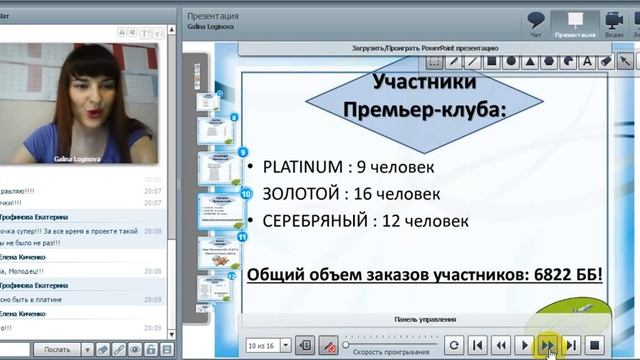Open slide 8 thumbnail
Viewport: 640px width, 360px height.
pyautogui.click(x=216, y=131)
